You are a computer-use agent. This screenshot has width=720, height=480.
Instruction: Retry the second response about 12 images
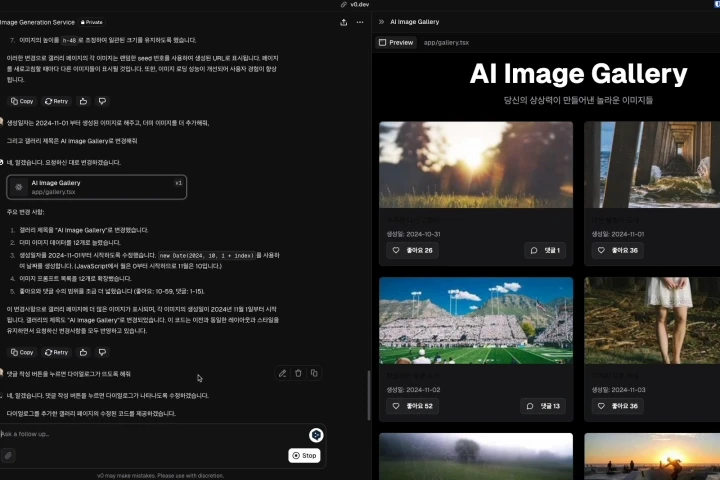56,352
